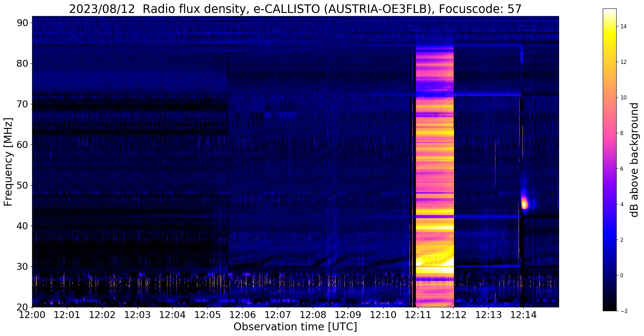Click the 12:10 time tick label
644x336 pixels.
tap(383, 315)
